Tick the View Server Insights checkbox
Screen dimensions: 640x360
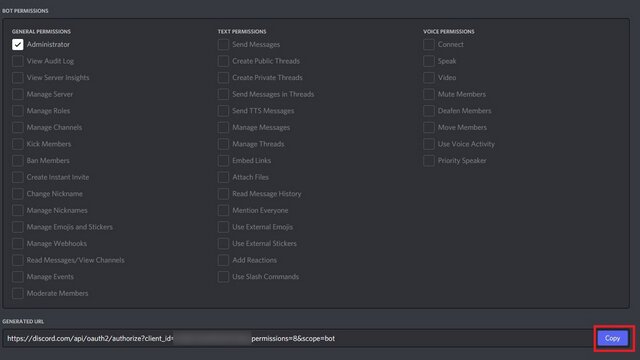pyautogui.click(x=18, y=78)
